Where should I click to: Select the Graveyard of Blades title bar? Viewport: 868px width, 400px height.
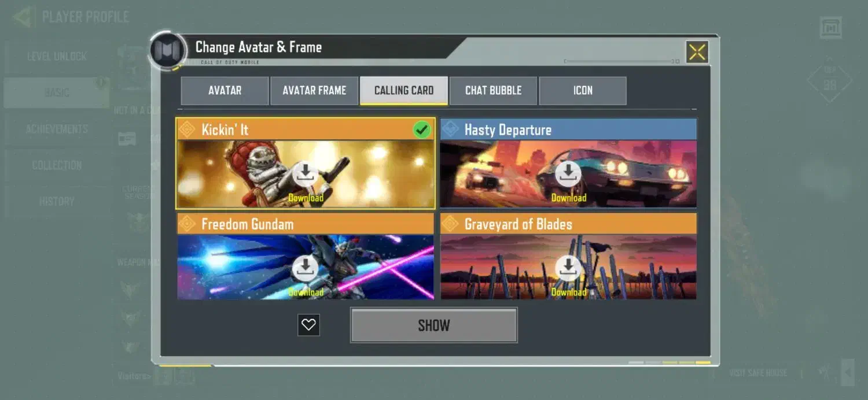coord(568,224)
